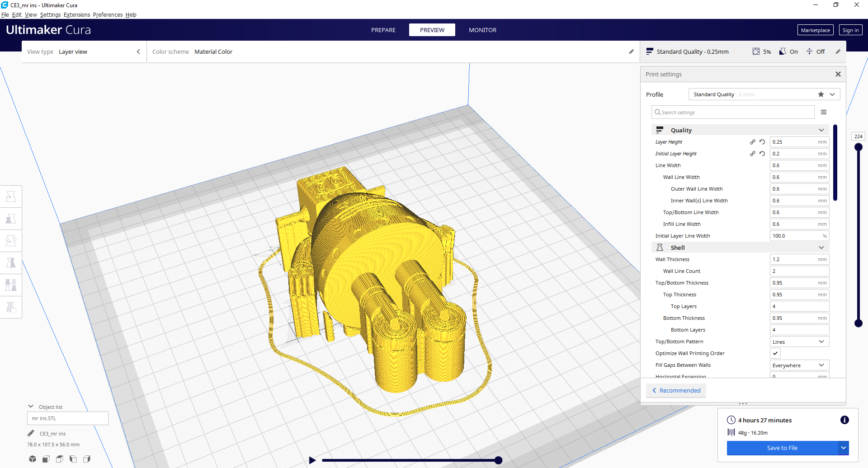
Task: Switch camera to left side view icon
Action: 73,459
